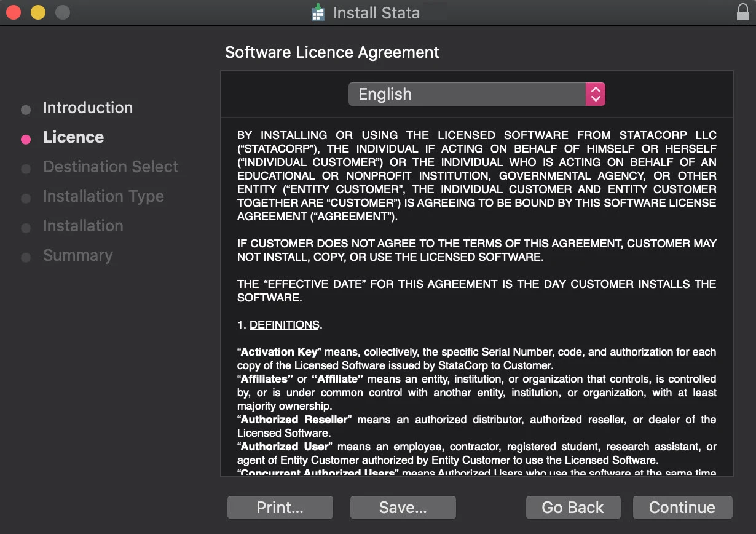Click the pink bullet beside Licence step
Screen dimensions: 756x534
point(26,139)
